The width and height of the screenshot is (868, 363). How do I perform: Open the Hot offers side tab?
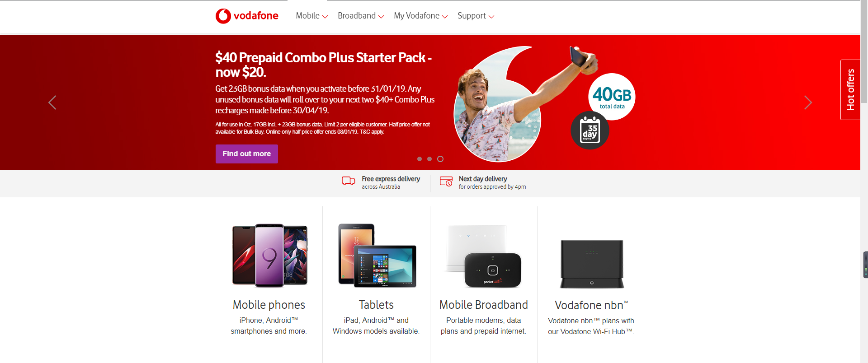click(x=850, y=90)
